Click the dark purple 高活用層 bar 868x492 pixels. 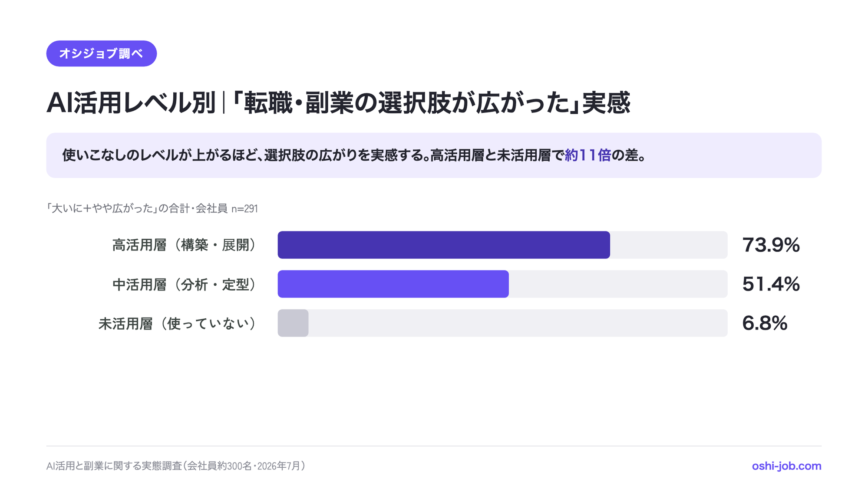444,245
